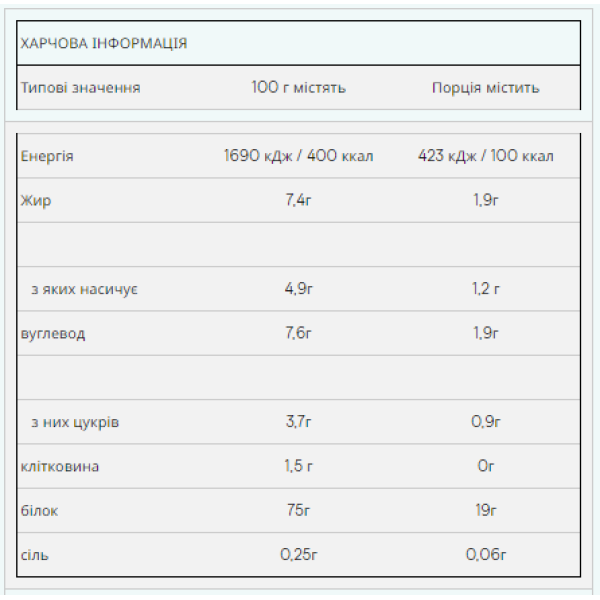Click the 7,4г fat value
The width and height of the screenshot is (600, 600).
point(299,200)
